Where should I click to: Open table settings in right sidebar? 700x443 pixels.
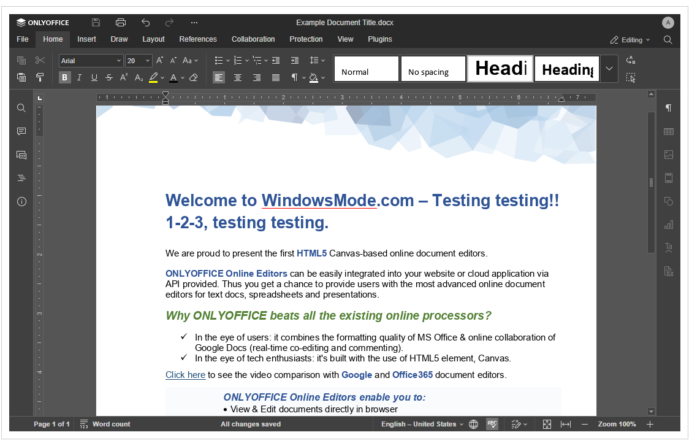pyautogui.click(x=668, y=131)
